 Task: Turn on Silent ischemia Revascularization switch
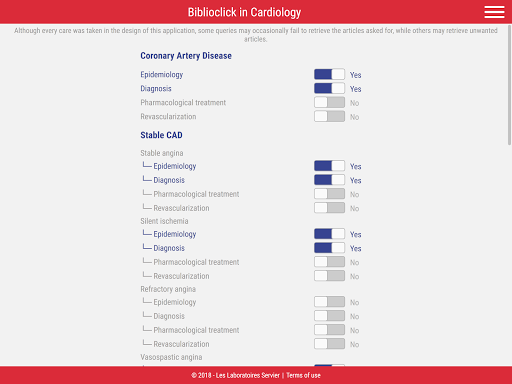[329, 276]
